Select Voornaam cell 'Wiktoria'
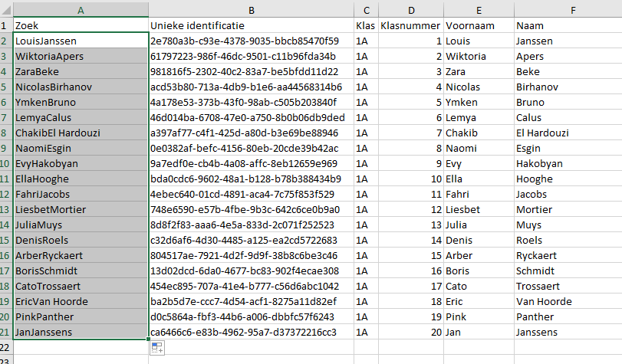 479,56
